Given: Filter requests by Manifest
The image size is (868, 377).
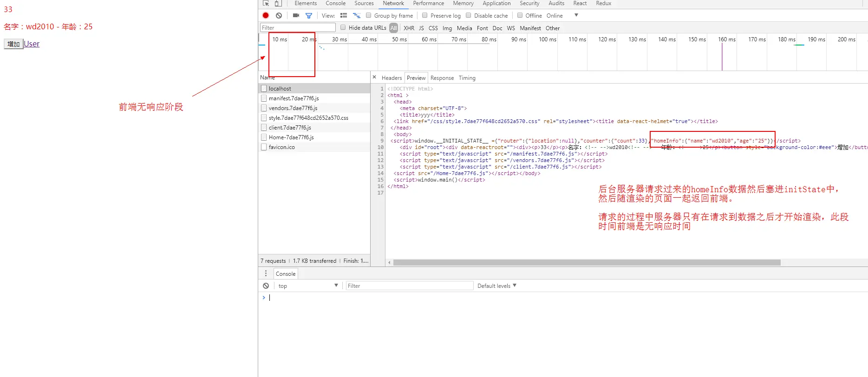Looking at the screenshot, I should [x=530, y=28].
